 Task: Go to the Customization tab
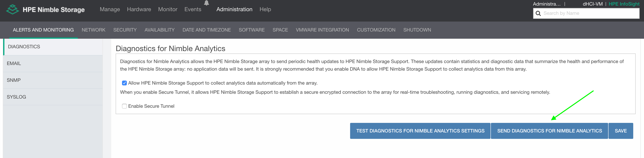(376, 30)
